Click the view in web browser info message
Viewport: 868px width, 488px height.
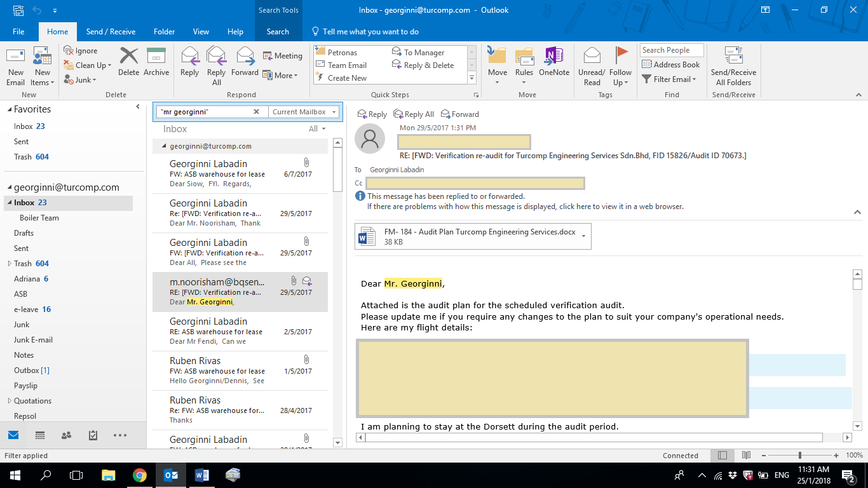[525, 207]
